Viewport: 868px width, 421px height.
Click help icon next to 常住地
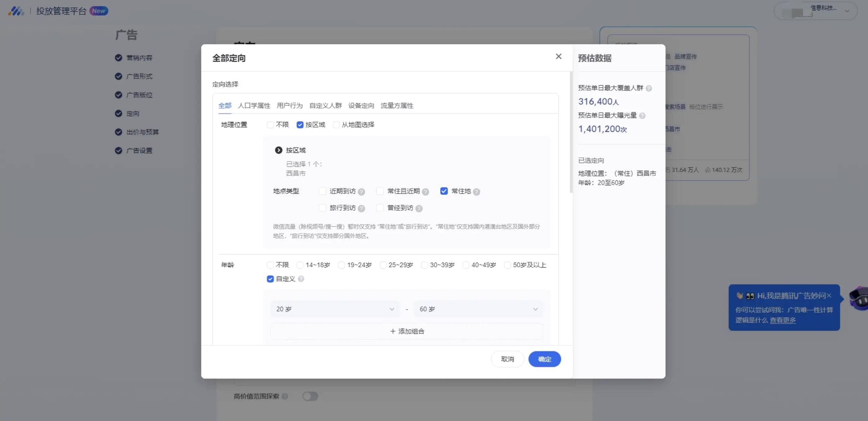coord(476,192)
